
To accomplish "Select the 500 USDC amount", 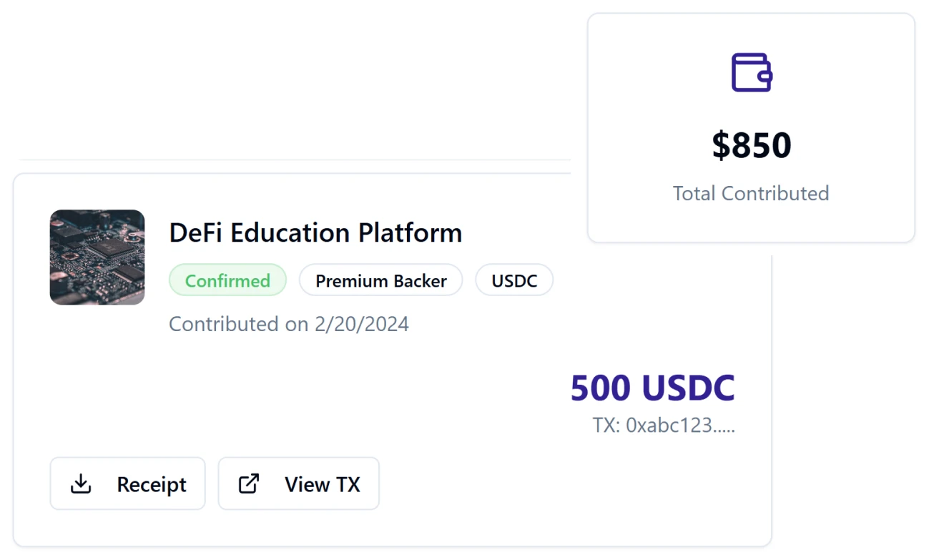I will tap(652, 388).
